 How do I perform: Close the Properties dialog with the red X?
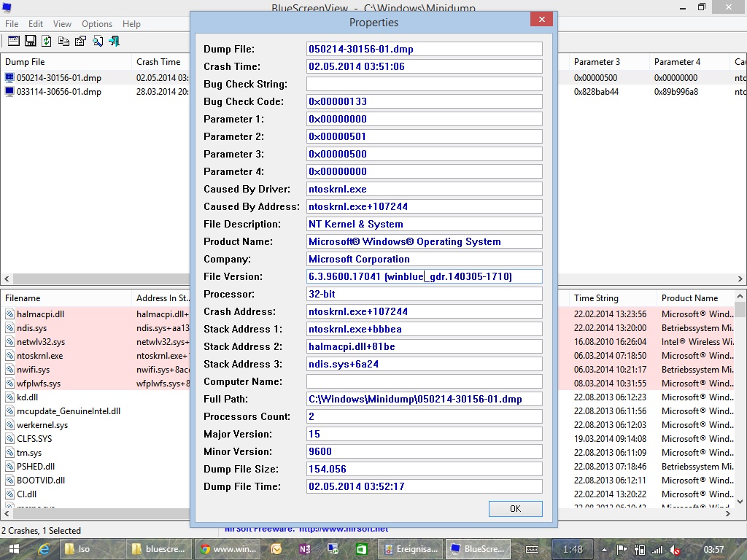pyautogui.click(x=542, y=19)
